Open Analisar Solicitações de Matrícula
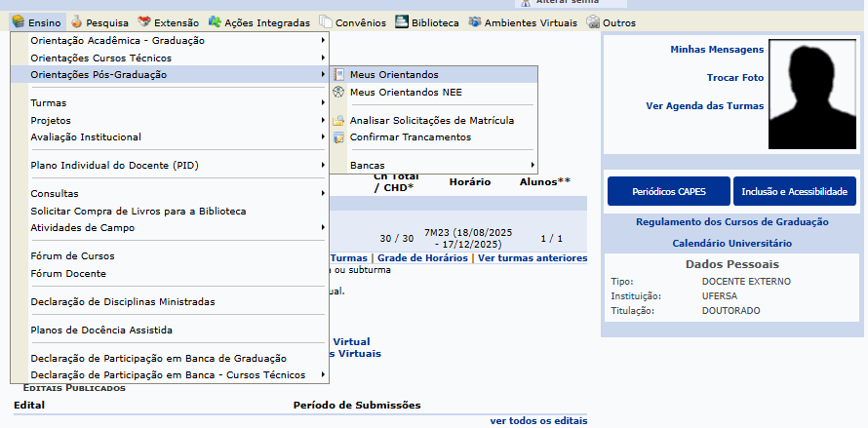Image resolution: width=868 pixels, height=428 pixels. [x=431, y=120]
